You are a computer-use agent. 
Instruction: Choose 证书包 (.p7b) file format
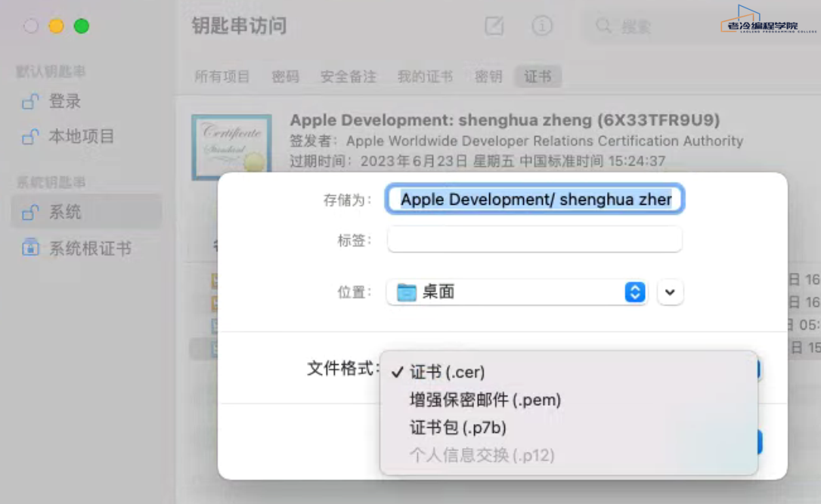(x=569, y=428)
